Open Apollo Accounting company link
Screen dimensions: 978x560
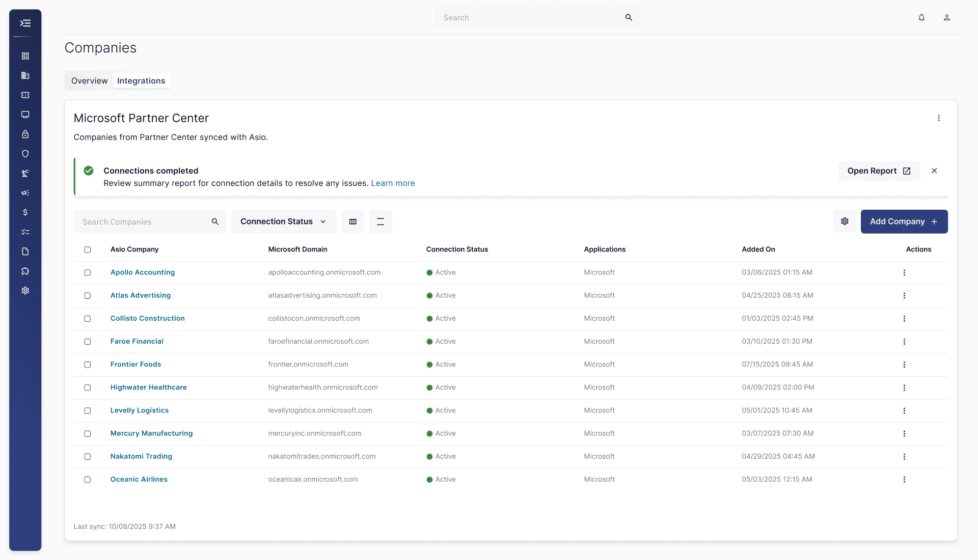point(143,272)
